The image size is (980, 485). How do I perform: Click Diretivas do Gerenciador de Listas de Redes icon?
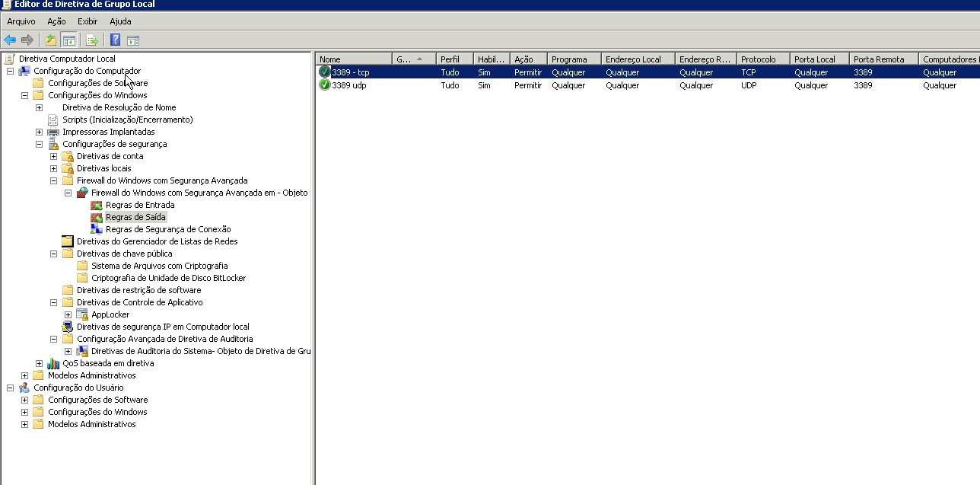pos(68,241)
